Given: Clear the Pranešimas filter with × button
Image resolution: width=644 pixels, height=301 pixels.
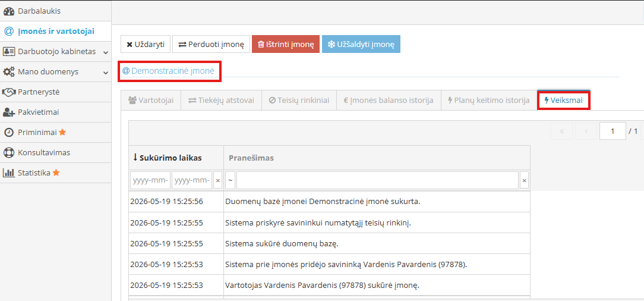Looking at the screenshot, I should 524,180.
